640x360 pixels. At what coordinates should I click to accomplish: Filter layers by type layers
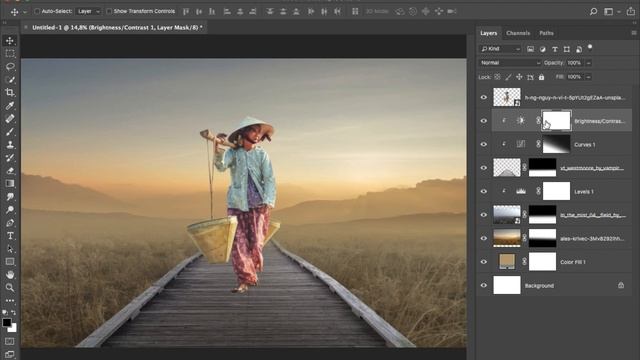[555, 49]
